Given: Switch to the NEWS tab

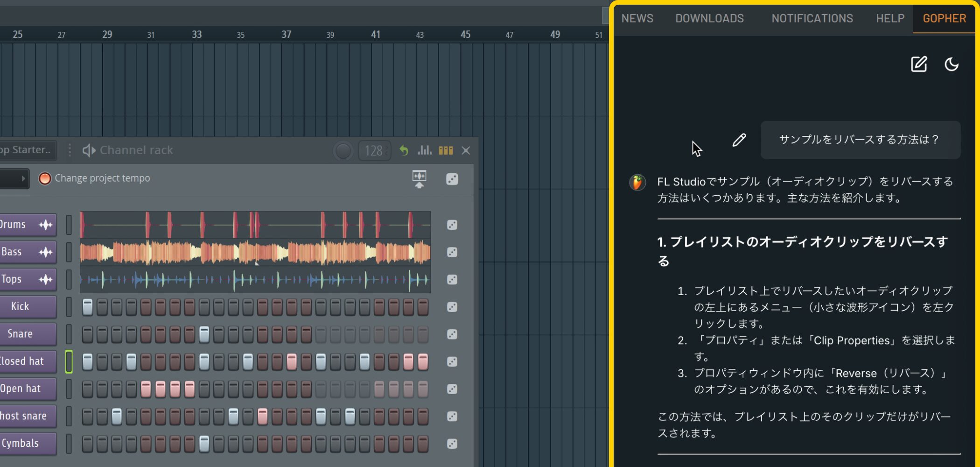Looking at the screenshot, I should [637, 18].
